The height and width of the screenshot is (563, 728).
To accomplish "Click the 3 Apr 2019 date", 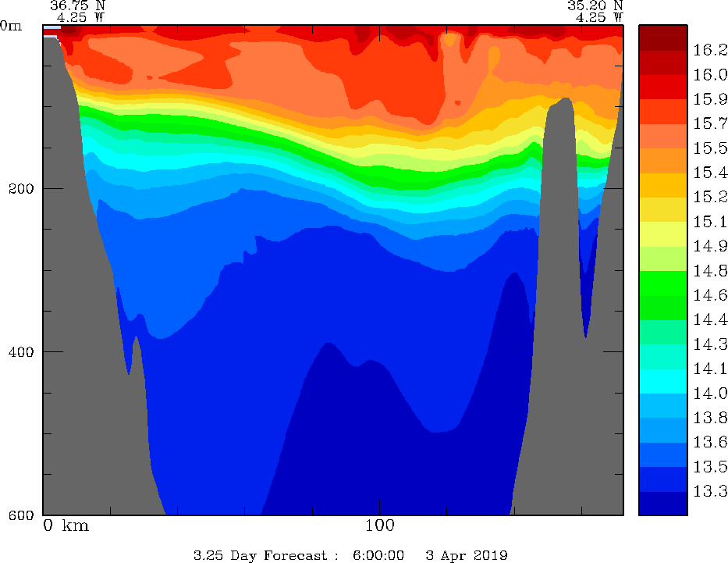I will 467,555.
